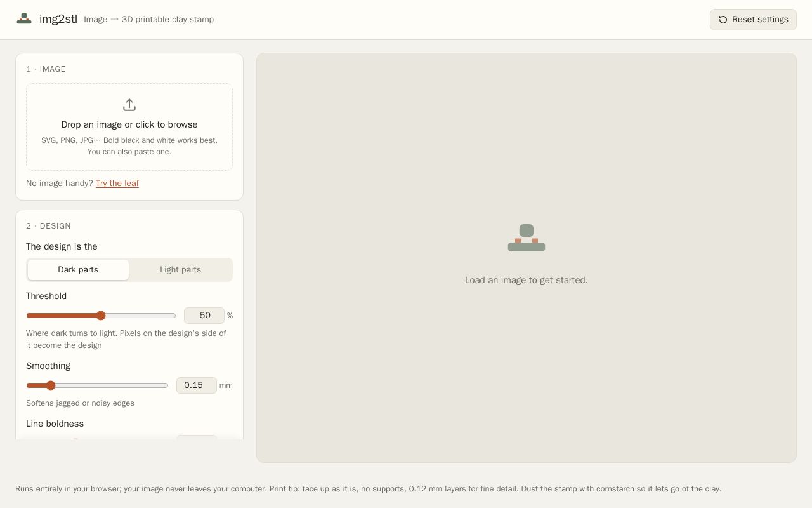Viewport: 812px width, 508px height.
Task: Click the 'Softens jagged or noisy edges' hint
Action: 80,403
